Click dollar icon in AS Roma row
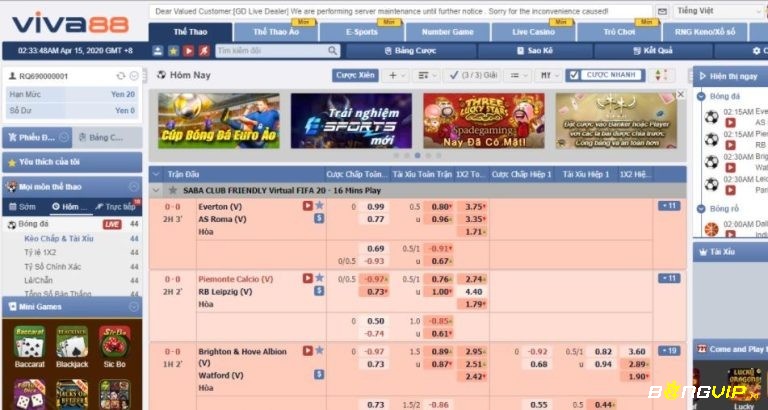This screenshot has width=768, height=410. [x=319, y=218]
